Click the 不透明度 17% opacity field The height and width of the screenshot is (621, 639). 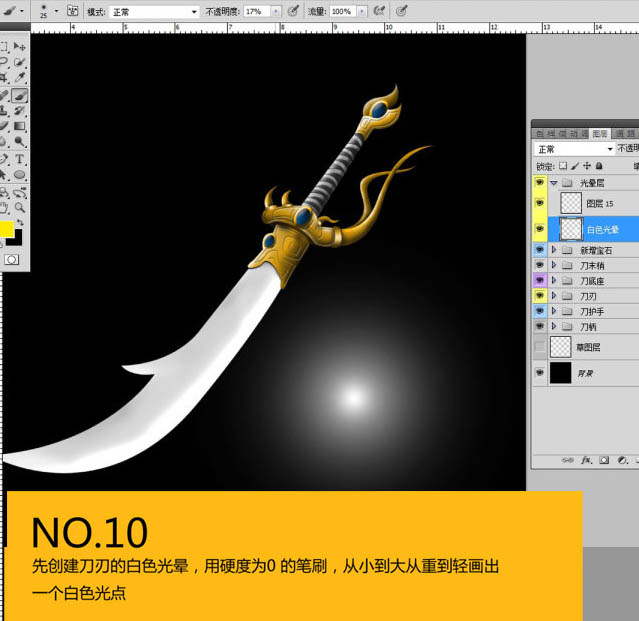(257, 11)
